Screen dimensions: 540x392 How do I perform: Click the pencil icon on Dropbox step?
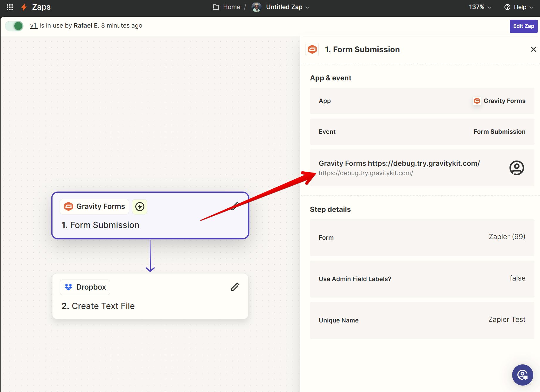coord(235,287)
